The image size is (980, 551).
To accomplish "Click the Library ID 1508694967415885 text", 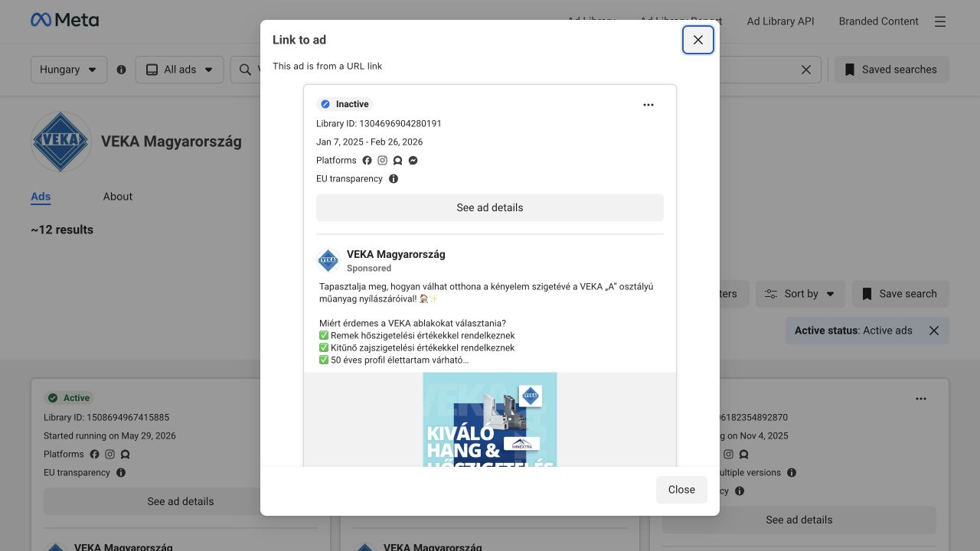I will point(106,417).
